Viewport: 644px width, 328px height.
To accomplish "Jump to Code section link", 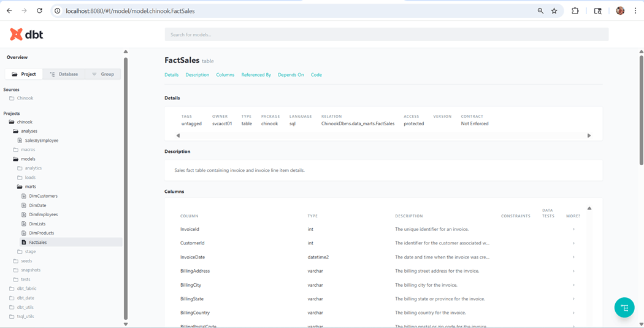I will [316, 75].
